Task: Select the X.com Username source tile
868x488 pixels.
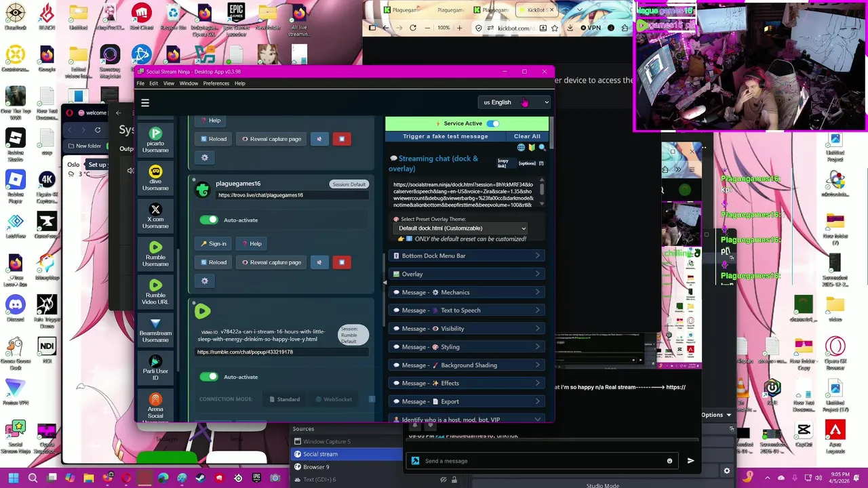Action: click(155, 216)
